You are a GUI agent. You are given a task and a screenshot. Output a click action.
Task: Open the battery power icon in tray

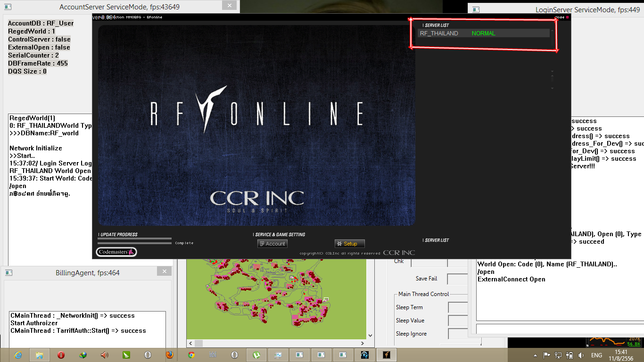pyautogui.click(x=570, y=355)
